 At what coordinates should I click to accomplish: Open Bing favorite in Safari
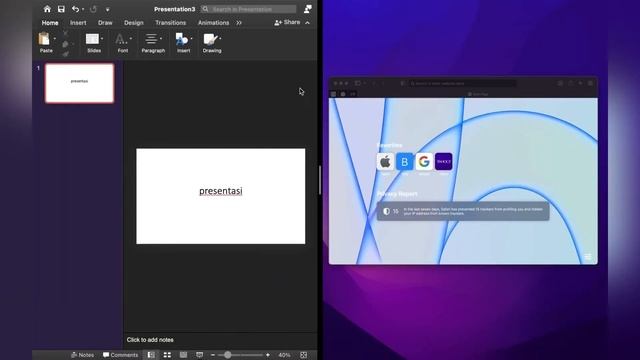pos(404,162)
